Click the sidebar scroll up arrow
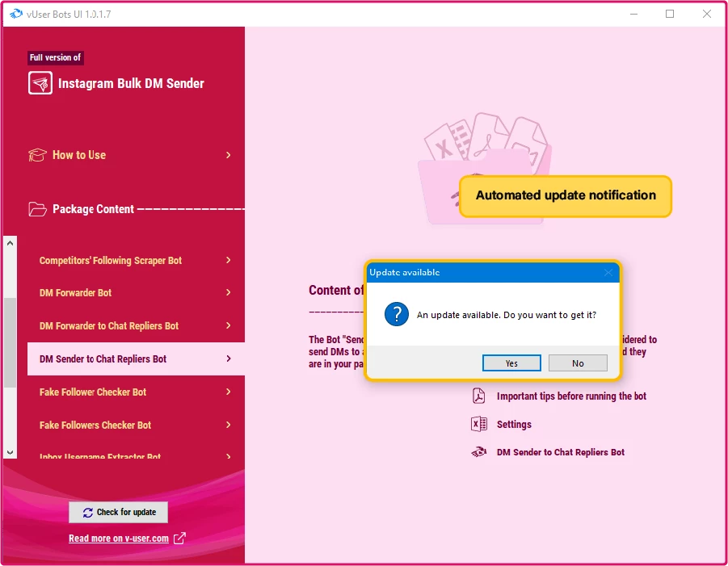Viewport: 728px width, 566px height. [11, 243]
